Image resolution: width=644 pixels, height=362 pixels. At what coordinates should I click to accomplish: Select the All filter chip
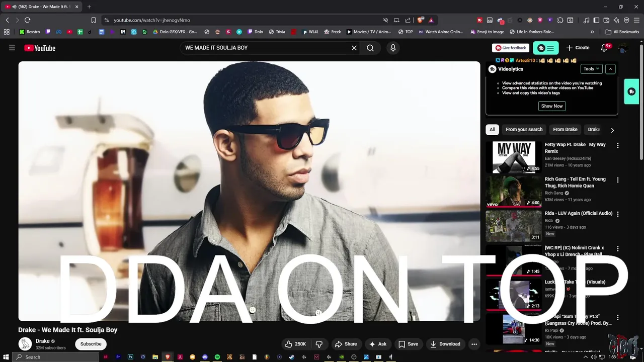tap(492, 130)
